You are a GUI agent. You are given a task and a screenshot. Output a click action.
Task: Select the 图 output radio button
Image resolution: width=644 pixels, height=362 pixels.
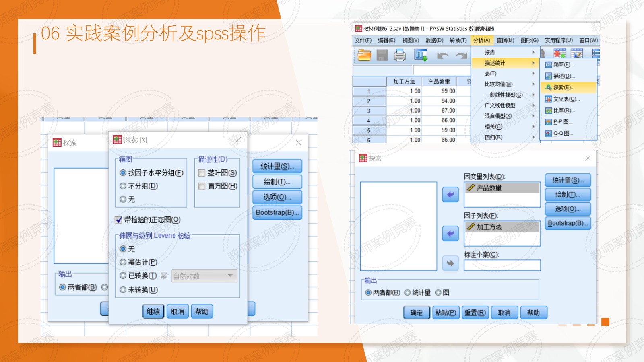[x=438, y=292]
